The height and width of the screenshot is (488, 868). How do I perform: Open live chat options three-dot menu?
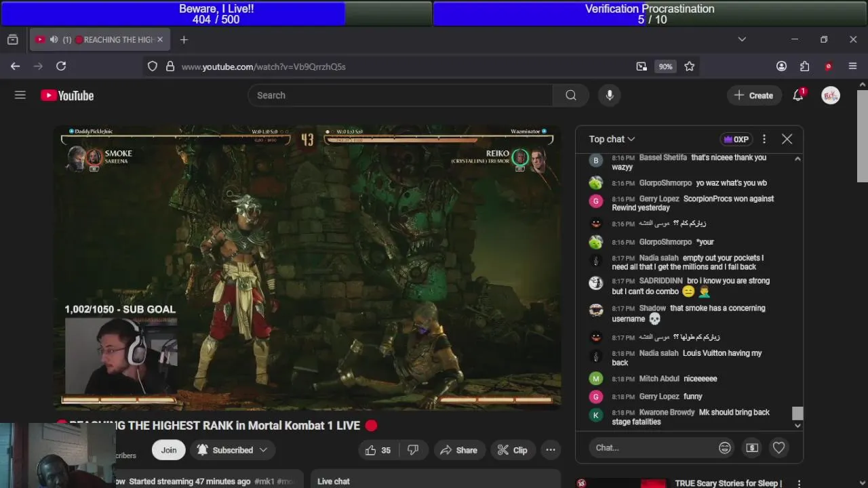pyautogui.click(x=764, y=139)
